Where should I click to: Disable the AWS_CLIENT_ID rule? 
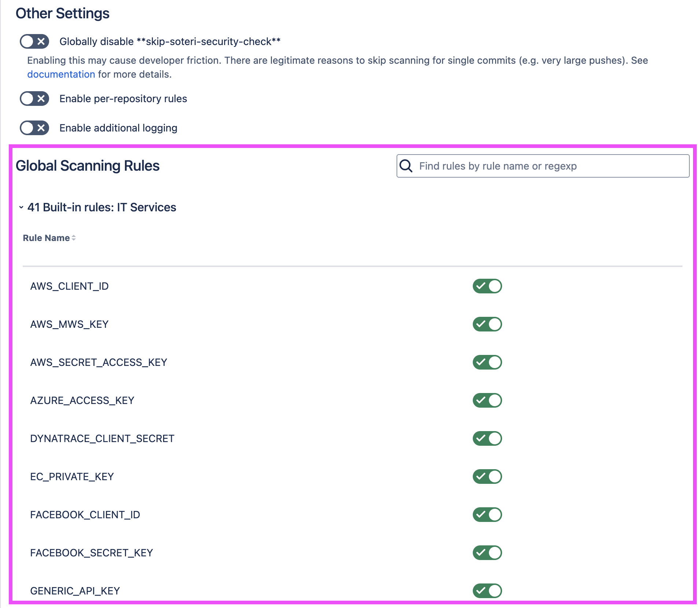click(487, 286)
